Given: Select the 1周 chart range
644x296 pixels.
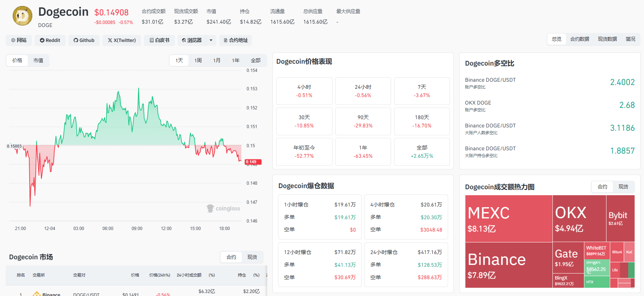Looking at the screenshot, I should [198, 60].
